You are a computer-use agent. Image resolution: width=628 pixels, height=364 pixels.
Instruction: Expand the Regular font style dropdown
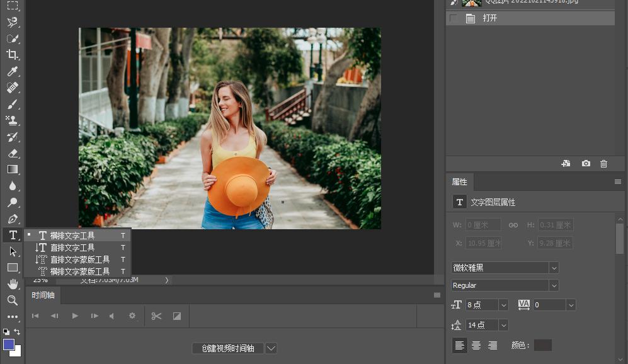click(554, 285)
